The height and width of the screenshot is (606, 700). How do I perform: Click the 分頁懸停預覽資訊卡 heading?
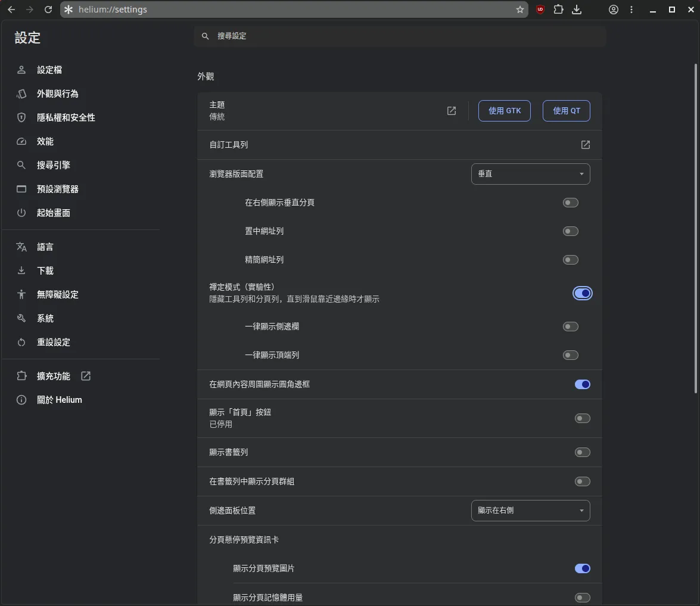click(244, 539)
